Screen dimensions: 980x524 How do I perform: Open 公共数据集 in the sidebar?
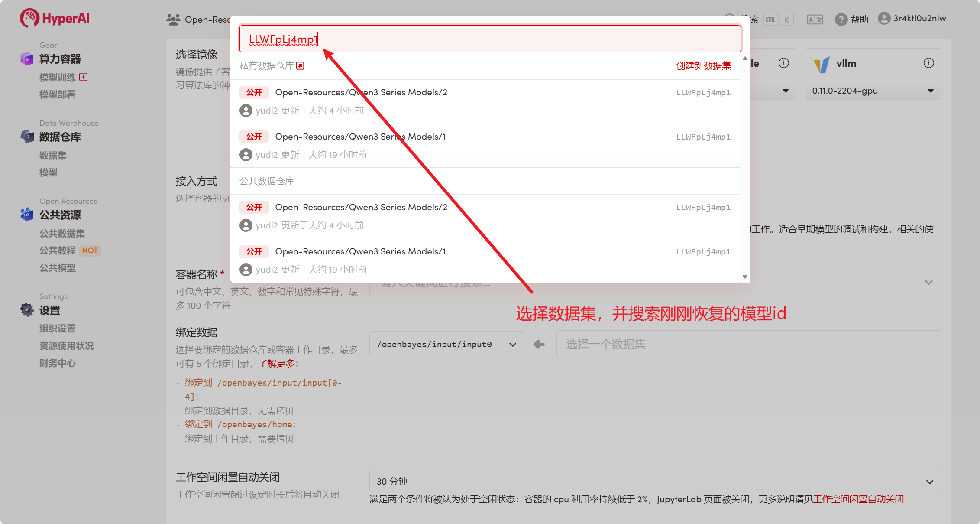pyautogui.click(x=62, y=233)
